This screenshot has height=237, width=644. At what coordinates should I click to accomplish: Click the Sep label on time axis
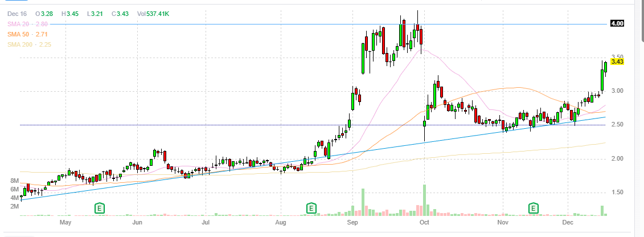pos(352,223)
